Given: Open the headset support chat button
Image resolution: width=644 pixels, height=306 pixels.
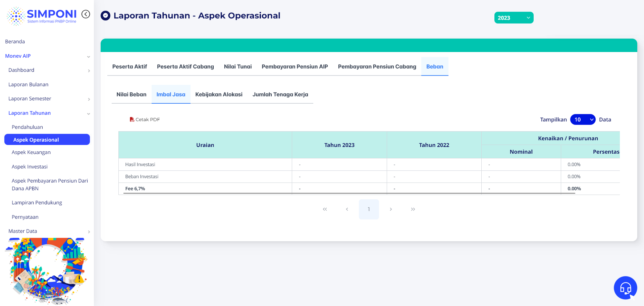Looking at the screenshot, I should pyautogui.click(x=625, y=288).
